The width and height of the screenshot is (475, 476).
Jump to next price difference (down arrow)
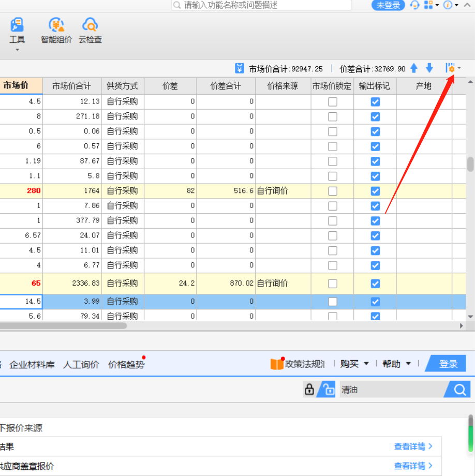[429, 68]
